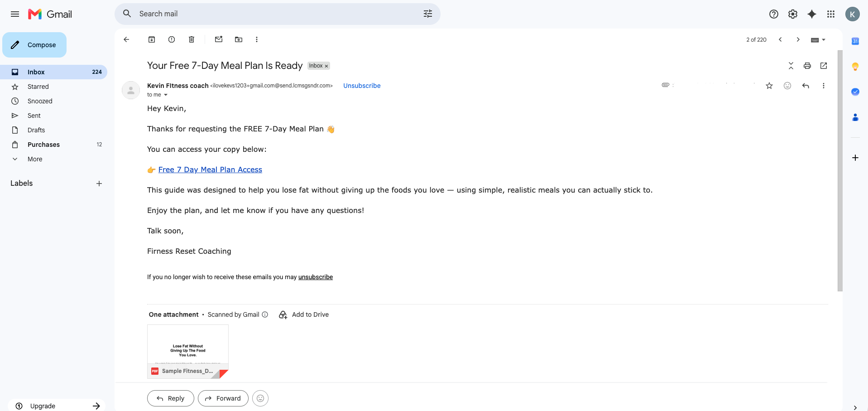This screenshot has width=868, height=411.
Task: Mark the email as unread
Action: pos(219,39)
